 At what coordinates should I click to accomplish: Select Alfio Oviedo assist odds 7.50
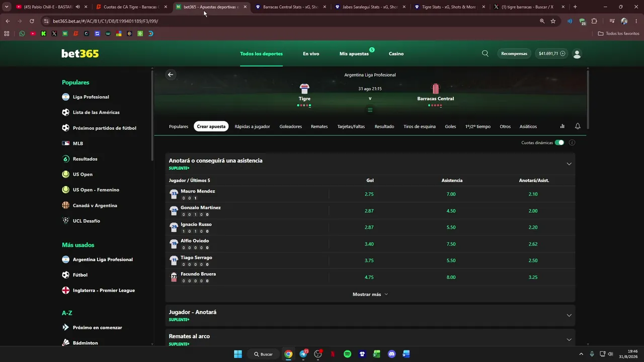[451, 244]
